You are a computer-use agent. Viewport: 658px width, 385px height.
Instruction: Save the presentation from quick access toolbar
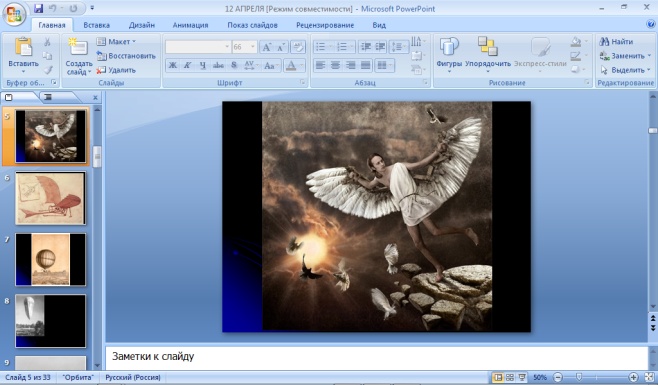[x=39, y=8]
